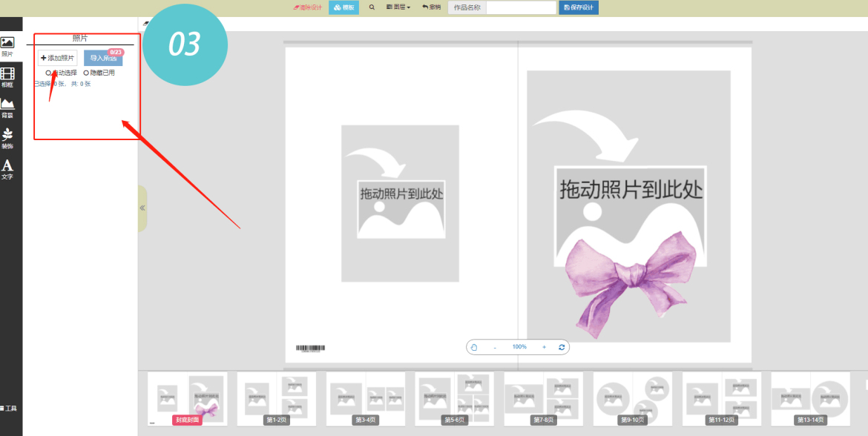Screen dimensions: 868x436
Task: Click 保存设计 to save design
Action: pos(579,7)
